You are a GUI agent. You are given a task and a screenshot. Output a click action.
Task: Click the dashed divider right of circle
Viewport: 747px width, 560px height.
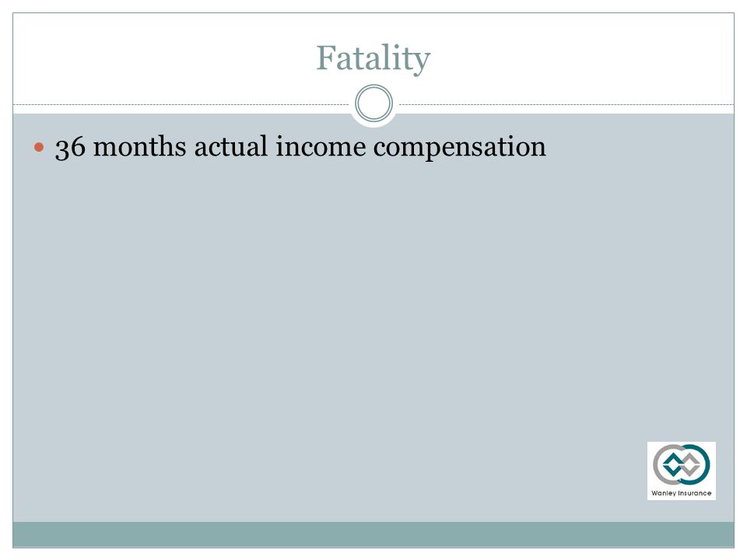566,104
